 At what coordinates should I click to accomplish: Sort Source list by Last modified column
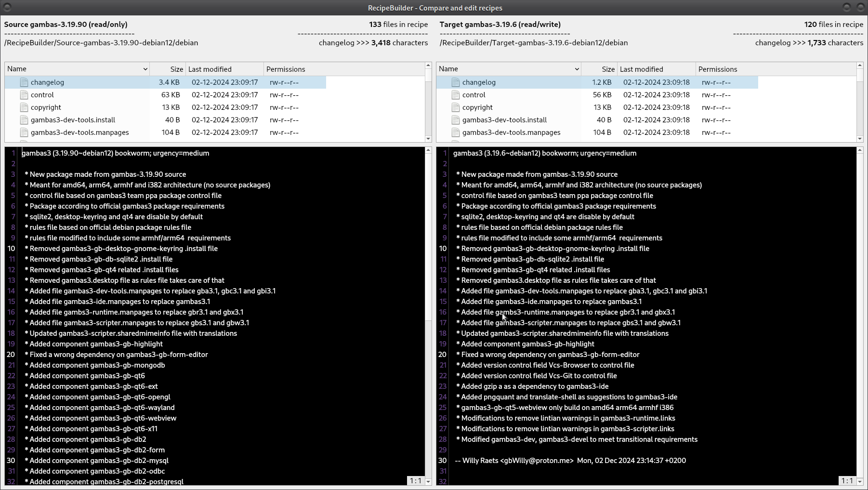(x=225, y=69)
